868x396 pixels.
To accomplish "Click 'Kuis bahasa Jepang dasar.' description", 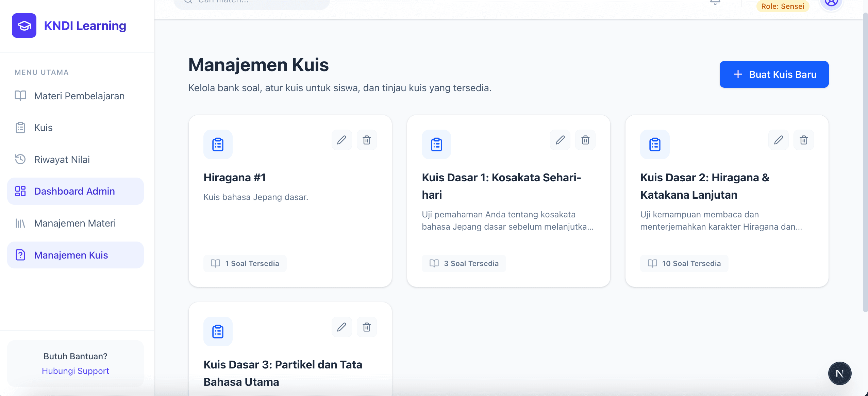I will (256, 197).
